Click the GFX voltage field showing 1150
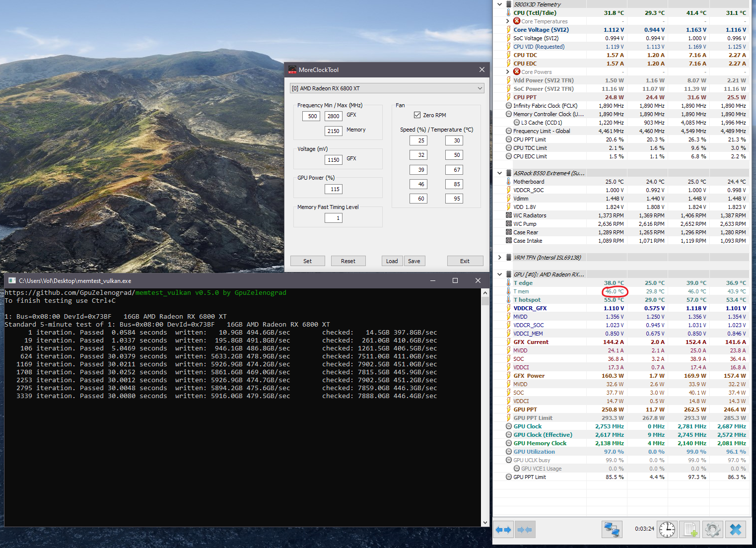The height and width of the screenshot is (548, 756). 334,160
